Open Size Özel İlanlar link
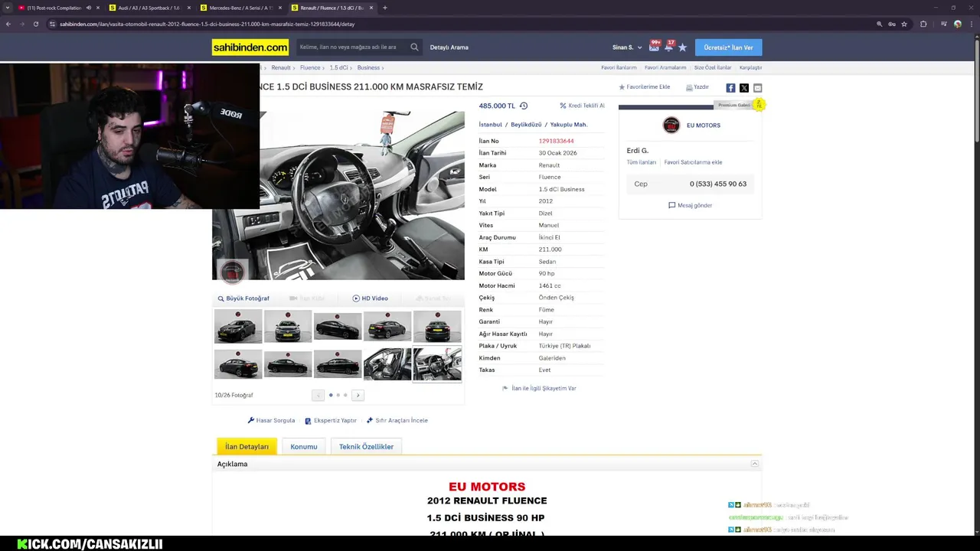This screenshot has width=980, height=551. click(x=713, y=67)
